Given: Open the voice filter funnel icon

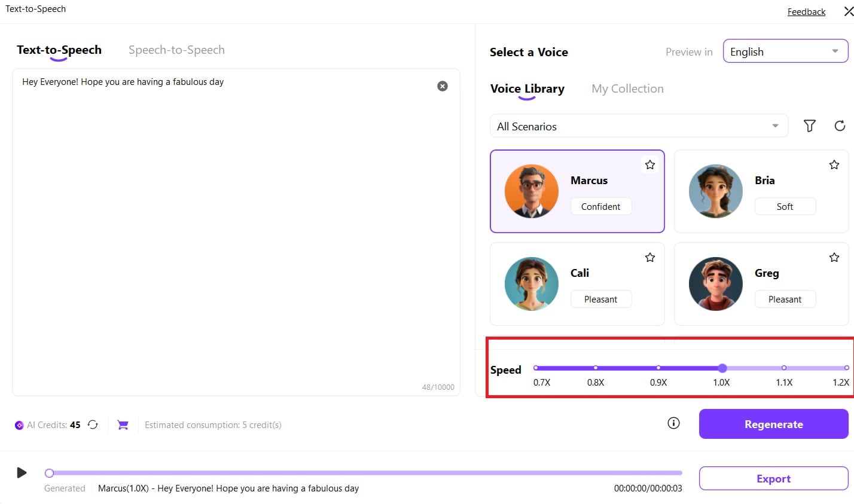Looking at the screenshot, I should 809,126.
